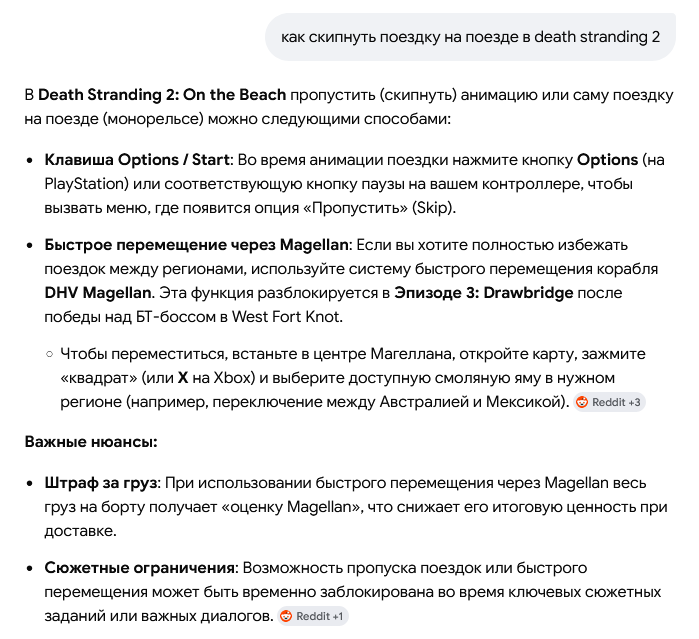
Task: Click the bold "Штраф за груз" label
Action: point(101,484)
